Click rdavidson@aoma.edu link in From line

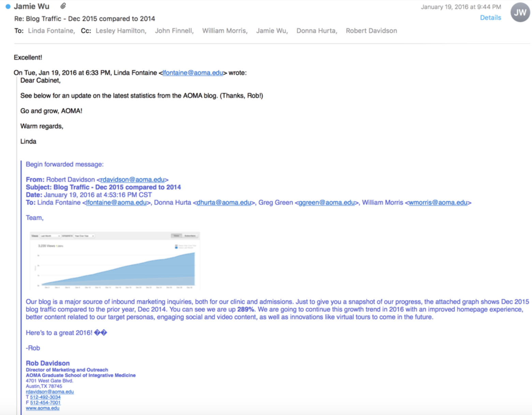[132, 180]
